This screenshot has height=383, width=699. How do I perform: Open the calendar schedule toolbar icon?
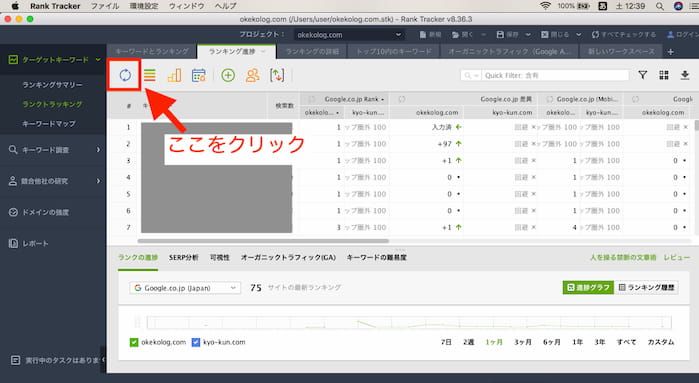[198, 75]
